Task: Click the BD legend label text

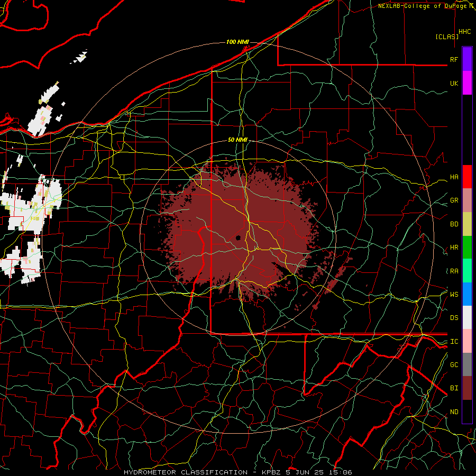Action: coord(454,224)
